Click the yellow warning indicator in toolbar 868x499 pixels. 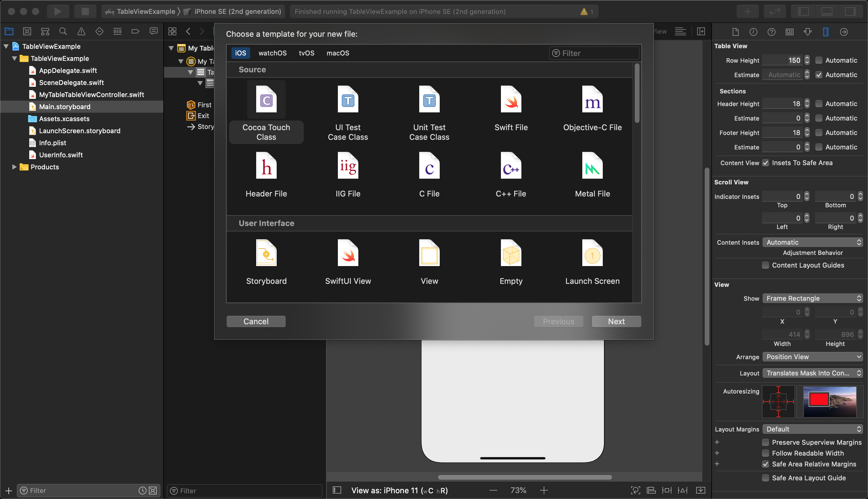(x=584, y=12)
